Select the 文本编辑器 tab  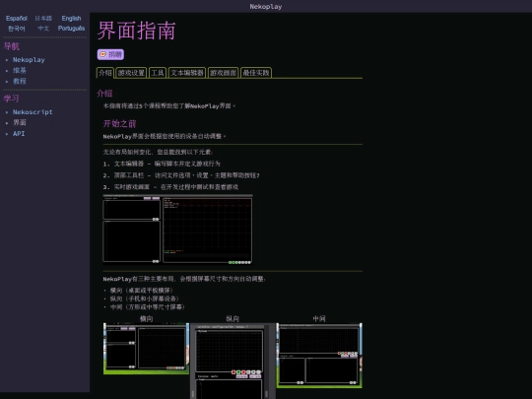[x=187, y=73]
